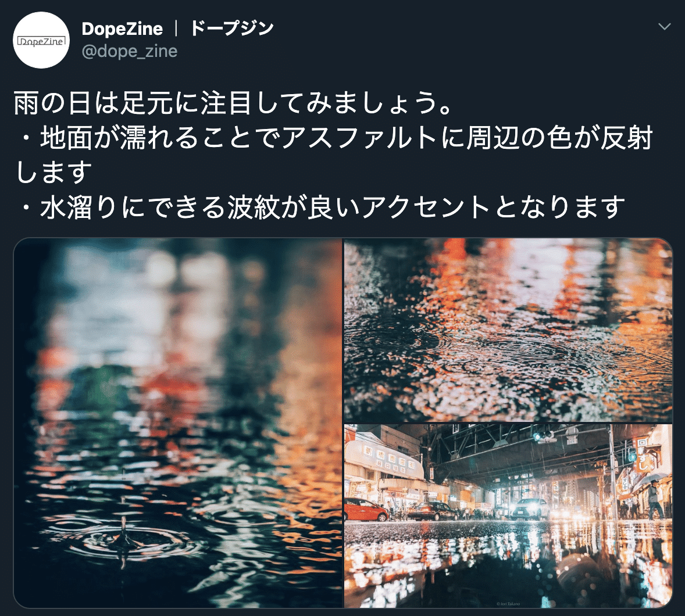Image resolution: width=685 pixels, height=616 pixels.
Task: Click the red car in the street photo
Action: (365, 510)
